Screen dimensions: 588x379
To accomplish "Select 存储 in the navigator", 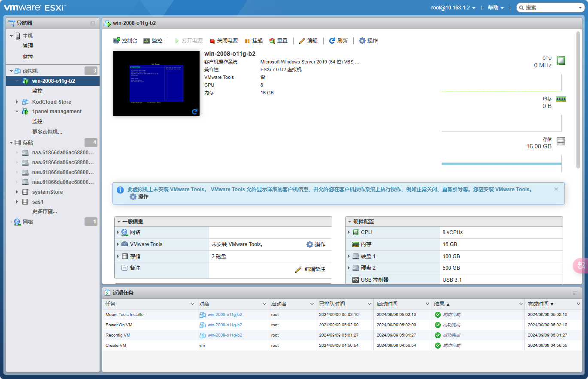I will coord(28,142).
